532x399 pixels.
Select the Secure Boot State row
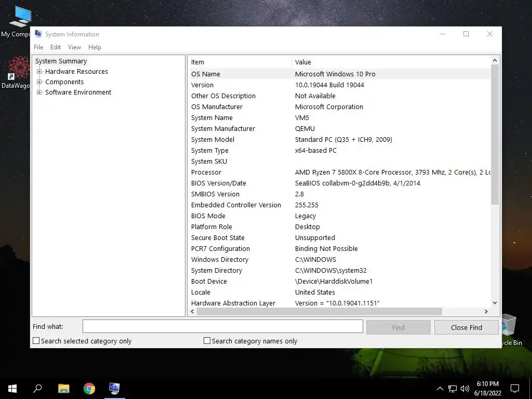[x=339, y=237]
